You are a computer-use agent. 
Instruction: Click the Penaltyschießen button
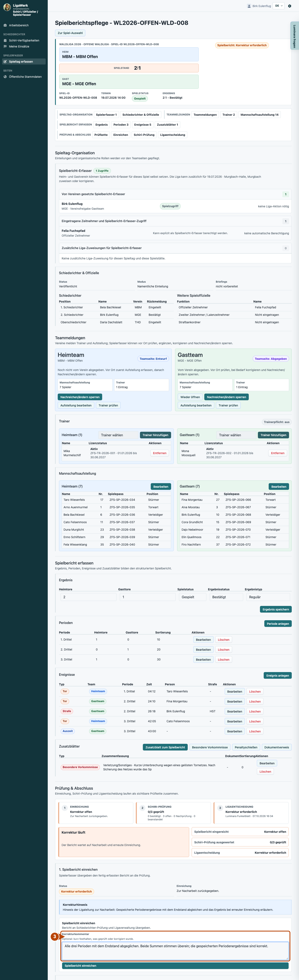click(246, 747)
